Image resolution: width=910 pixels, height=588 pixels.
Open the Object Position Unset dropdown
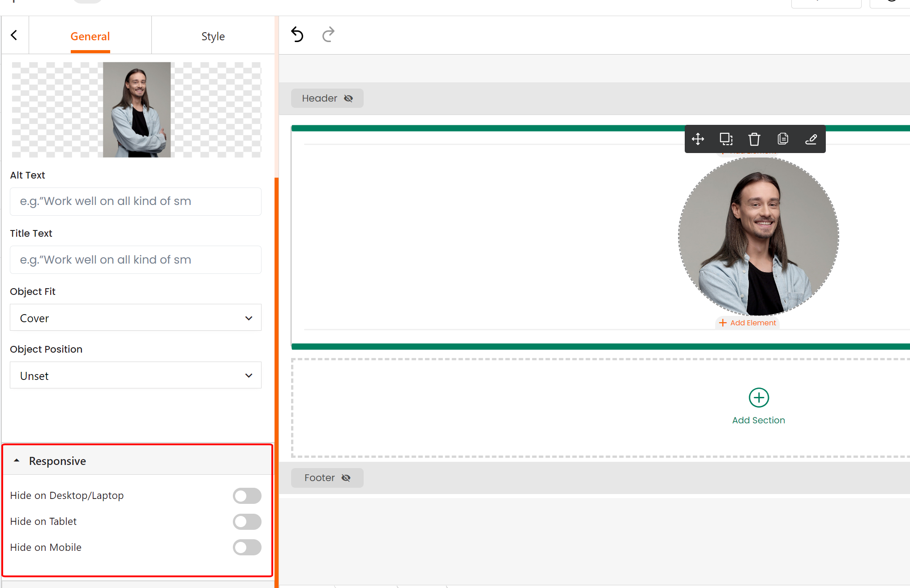(135, 375)
